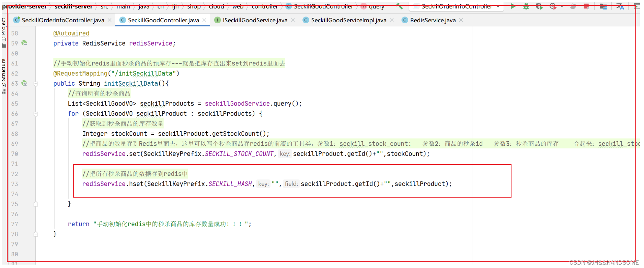Image resolution: width=644 pixels, height=268 pixels.
Task: Click line number 73 in gutter
Action: point(14,184)
